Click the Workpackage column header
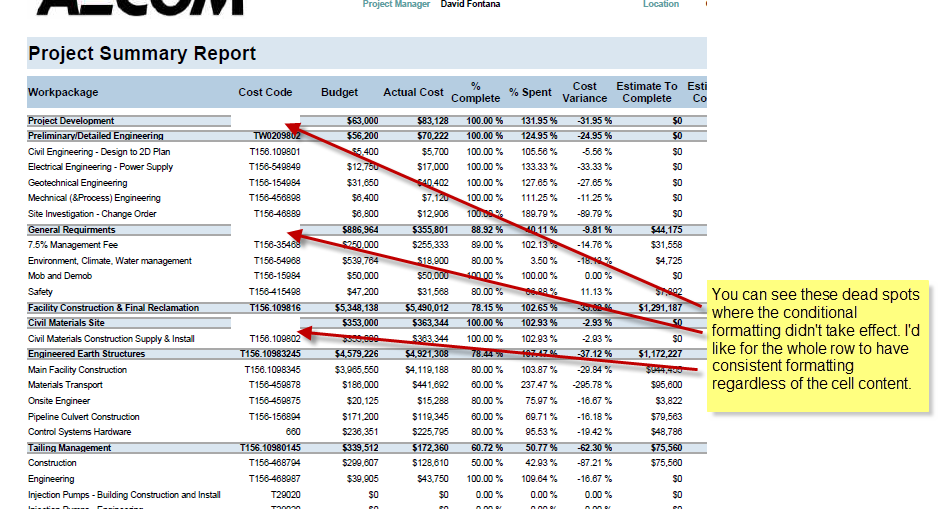 point(63,92)
